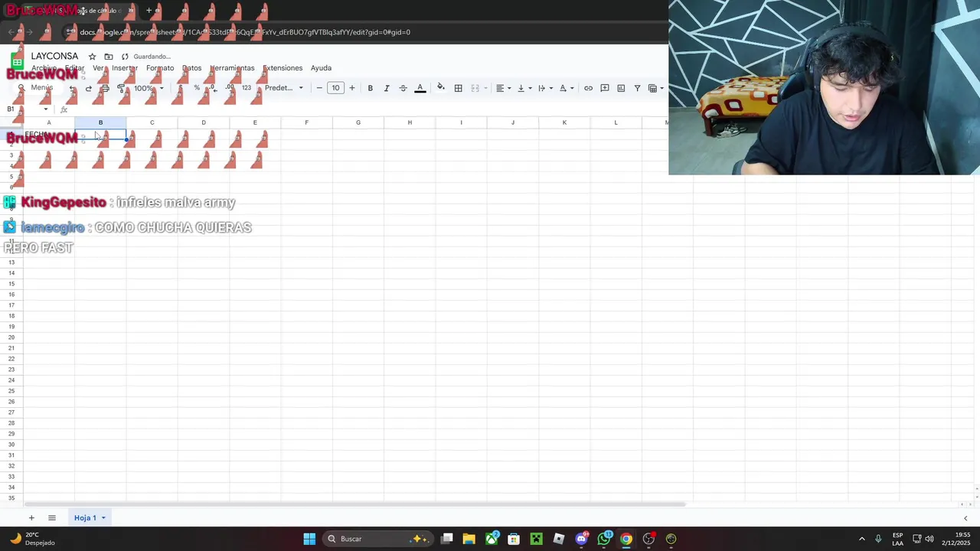980x551 pixels.
Task: Increase font size with plus button
Action: tap(352, 88)
